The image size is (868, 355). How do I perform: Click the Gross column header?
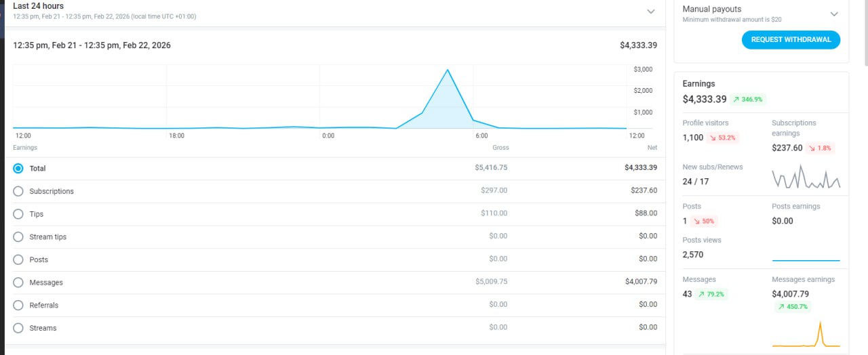(x=500, y=148)
